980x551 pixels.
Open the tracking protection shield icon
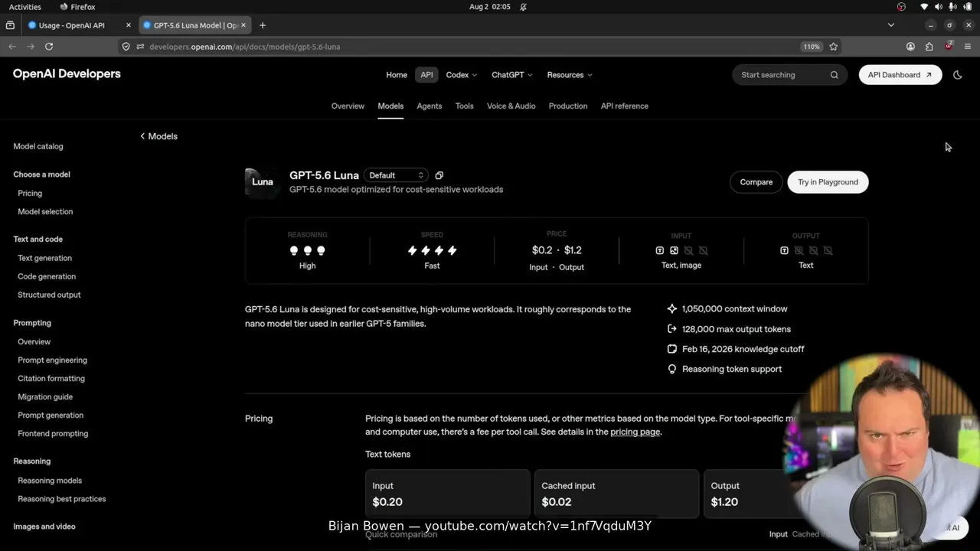126,47
